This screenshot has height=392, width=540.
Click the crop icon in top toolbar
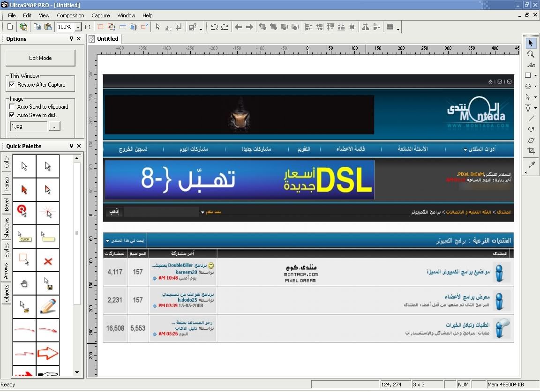click(x=179, y=27)
